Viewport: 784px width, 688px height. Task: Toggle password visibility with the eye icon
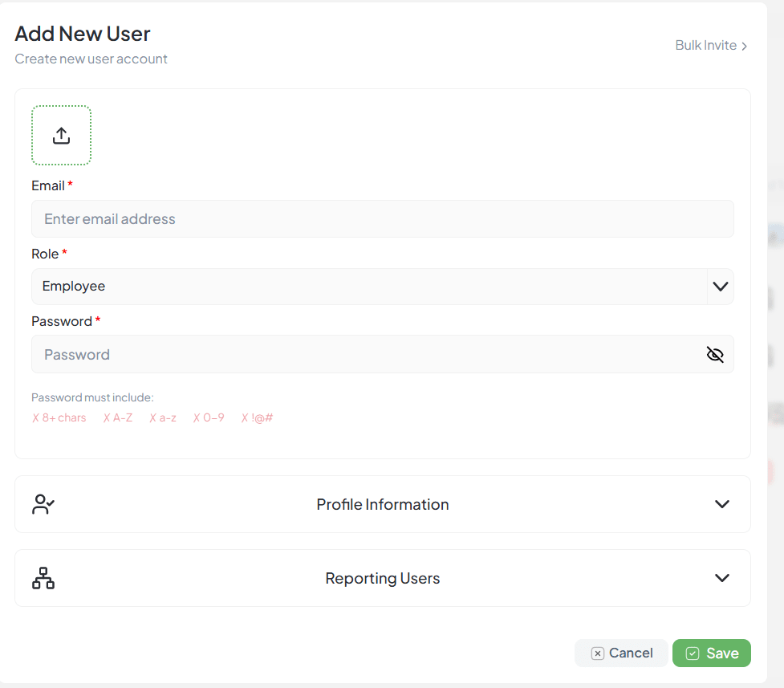(x=714, y=355)
